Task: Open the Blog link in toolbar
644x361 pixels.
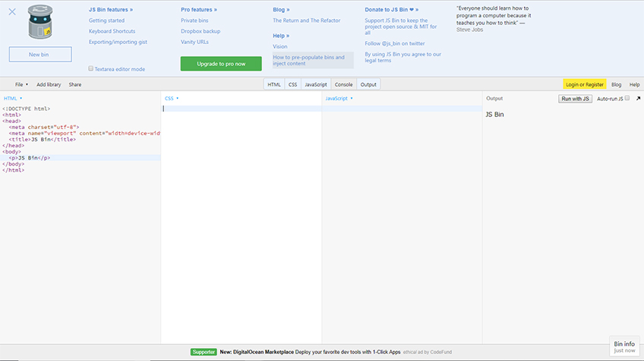Action: (616, 84)
